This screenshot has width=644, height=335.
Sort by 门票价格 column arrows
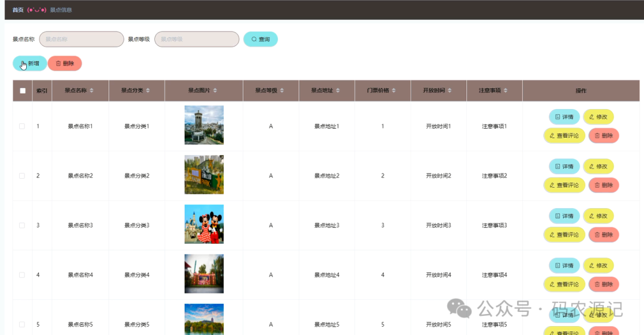(x=394, y=91)
